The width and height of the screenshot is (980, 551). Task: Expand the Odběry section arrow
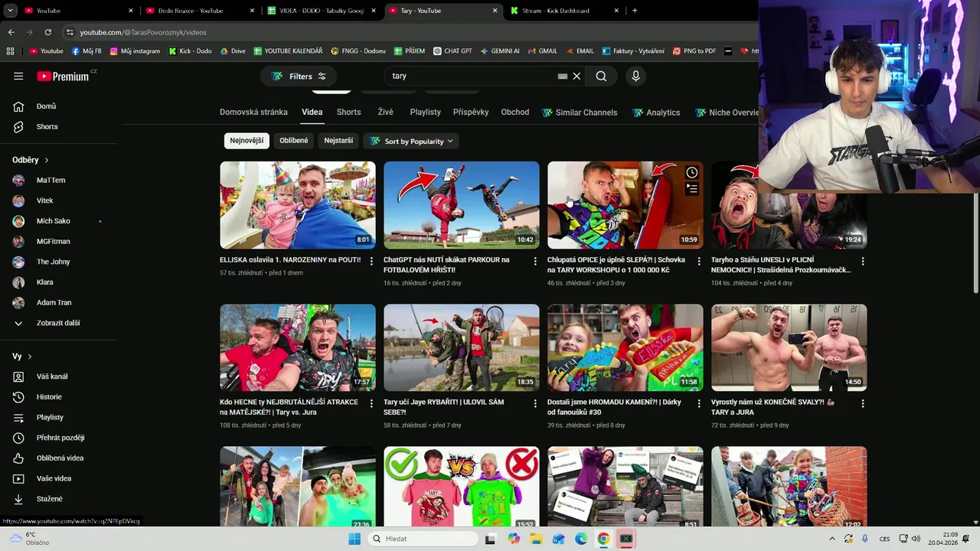pyautogui.click(x=47, y=160)
